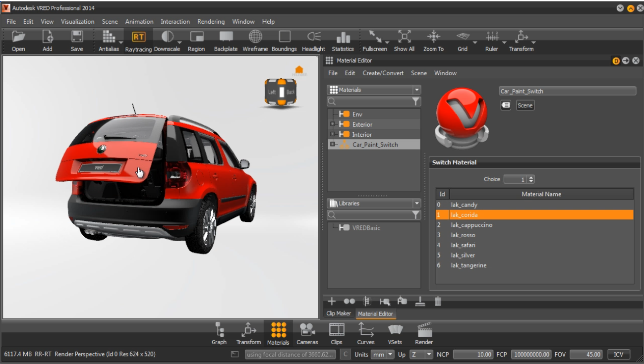Click the Open file toolbar icon

tap(18, 37)
